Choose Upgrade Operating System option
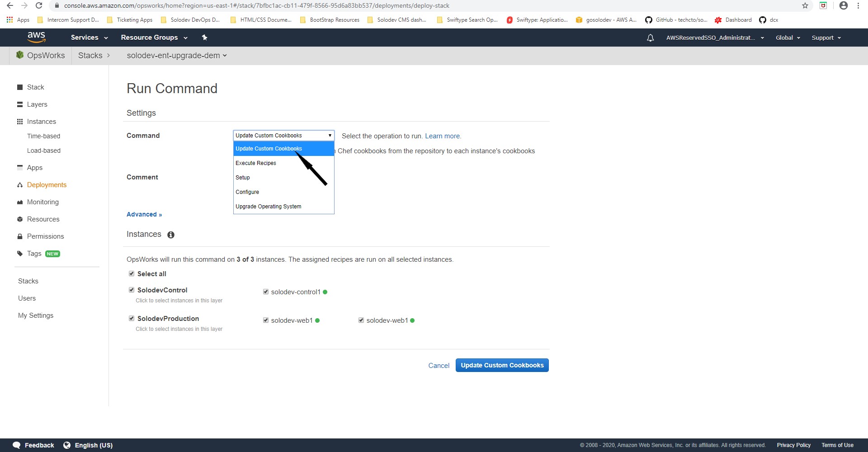This screenshot has height=452, width=868. coord(283,207)
